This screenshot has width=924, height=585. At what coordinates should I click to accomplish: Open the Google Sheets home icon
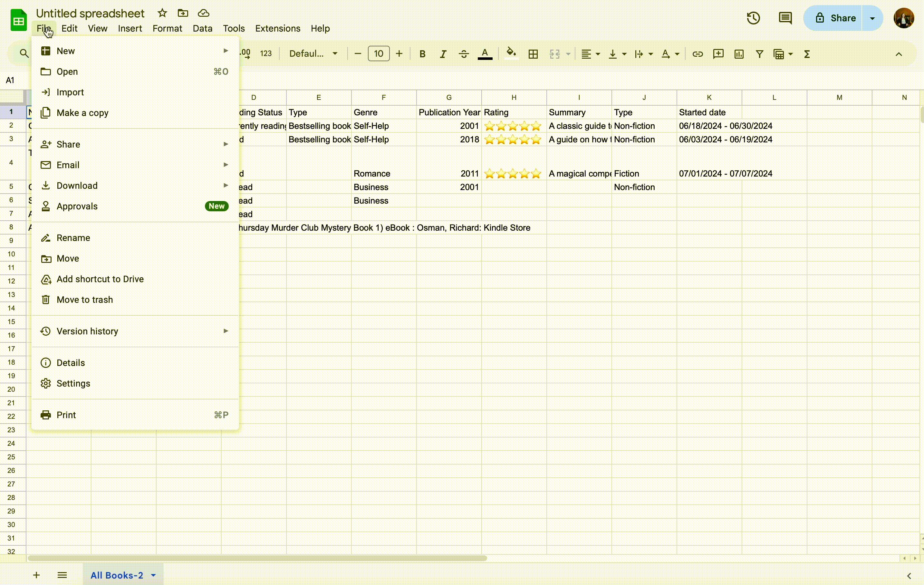pos(18,20)
